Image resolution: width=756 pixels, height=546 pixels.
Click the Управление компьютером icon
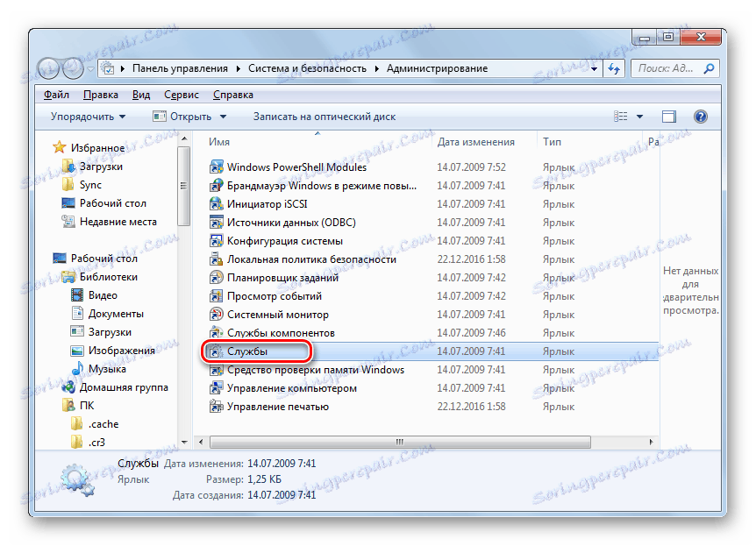pyautogui.click(x=216, y=388)
